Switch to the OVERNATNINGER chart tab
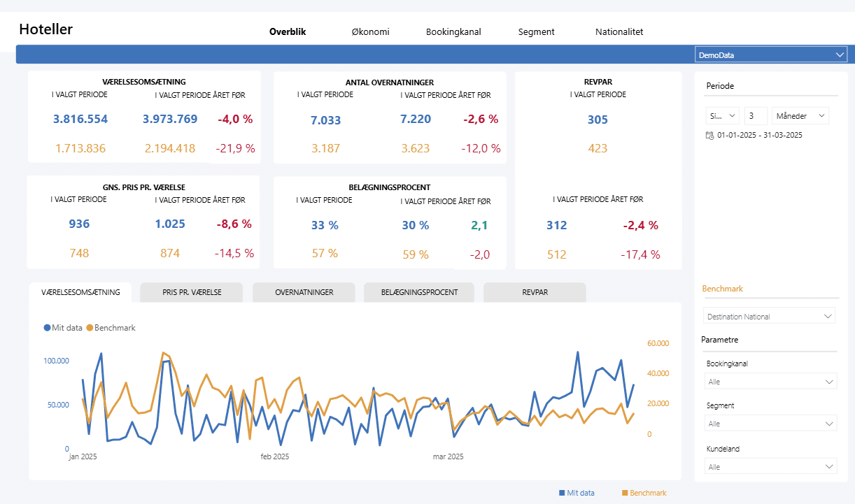This screenshot has width=855, height=504. (304, 292)
